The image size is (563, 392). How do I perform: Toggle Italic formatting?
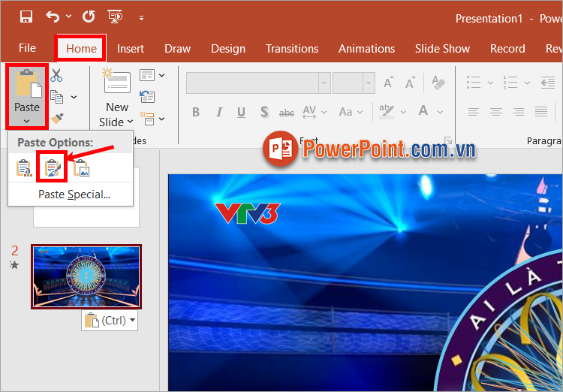tap(219, 112)
